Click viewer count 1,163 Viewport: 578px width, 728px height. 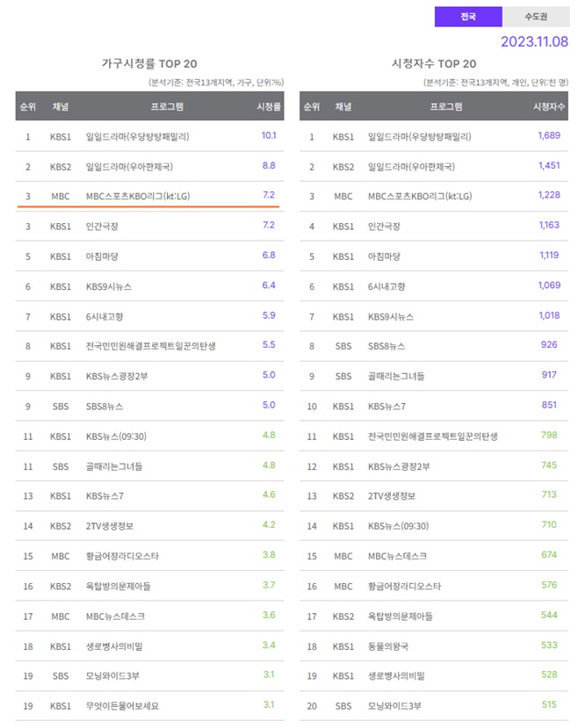click(549, 225)
